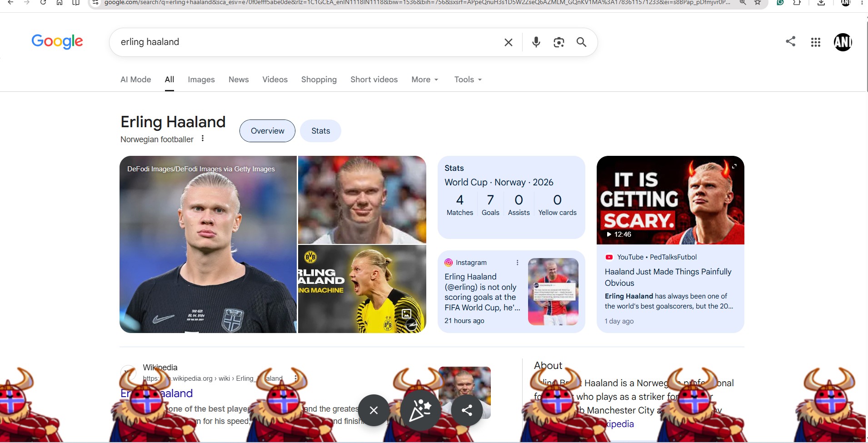Clear the search box with X icon
This screenshot has height=443, width=868.
coord(509,42)
